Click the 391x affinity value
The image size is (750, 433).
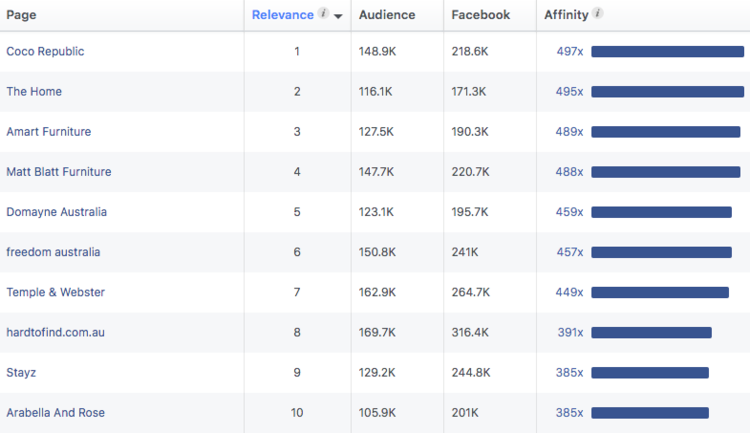coord(569,332)
